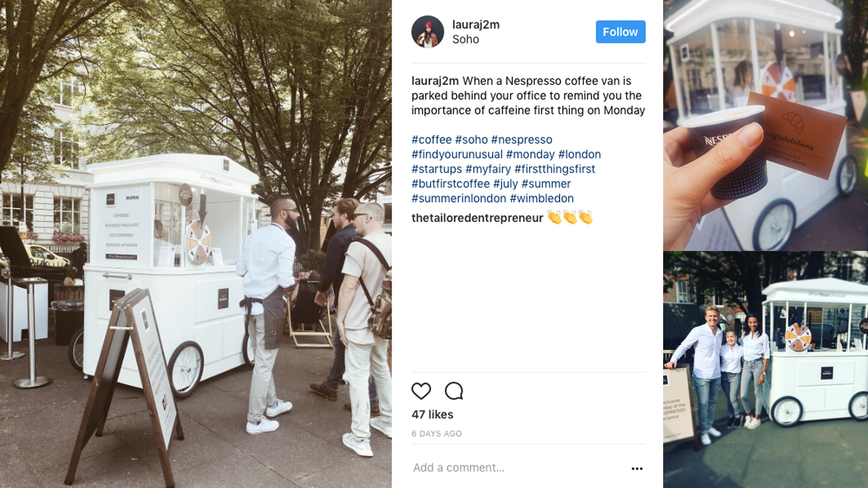Open lauraj2m username in post header
Image resolution: width=868 pixels, height=488 pixels.
pyautogui.click(x=476, y=24)
